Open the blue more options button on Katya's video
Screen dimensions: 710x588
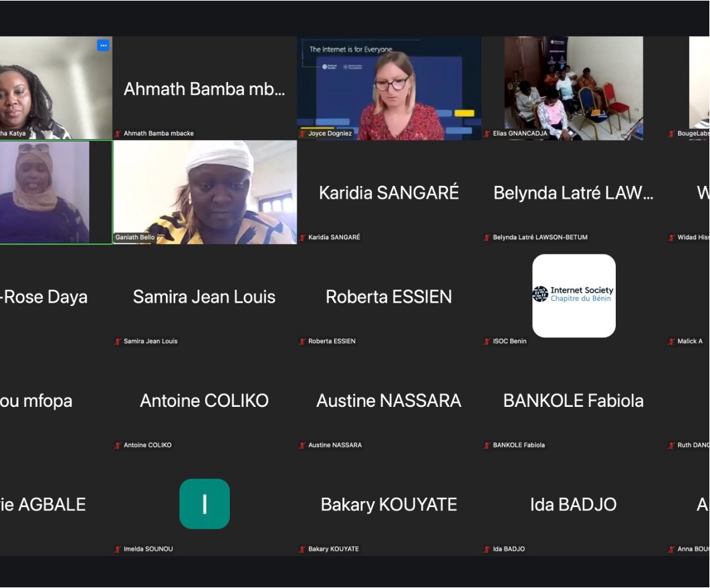pos(103,45)
